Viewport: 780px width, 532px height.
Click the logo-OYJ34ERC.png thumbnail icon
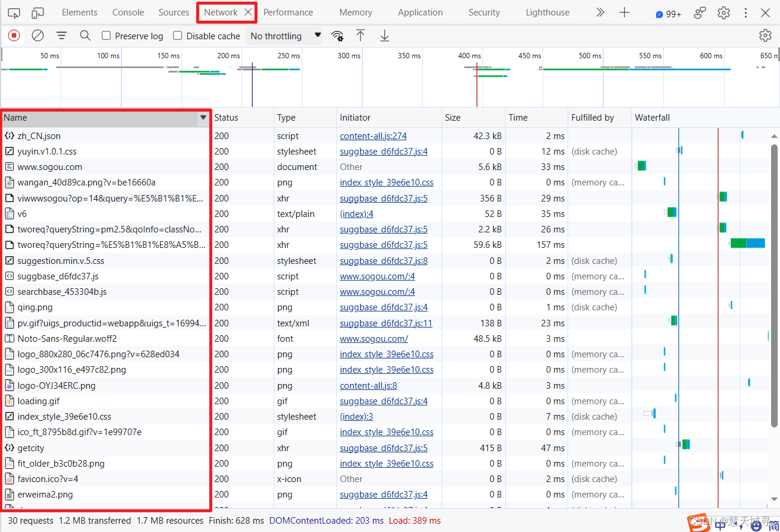point(10,385)
